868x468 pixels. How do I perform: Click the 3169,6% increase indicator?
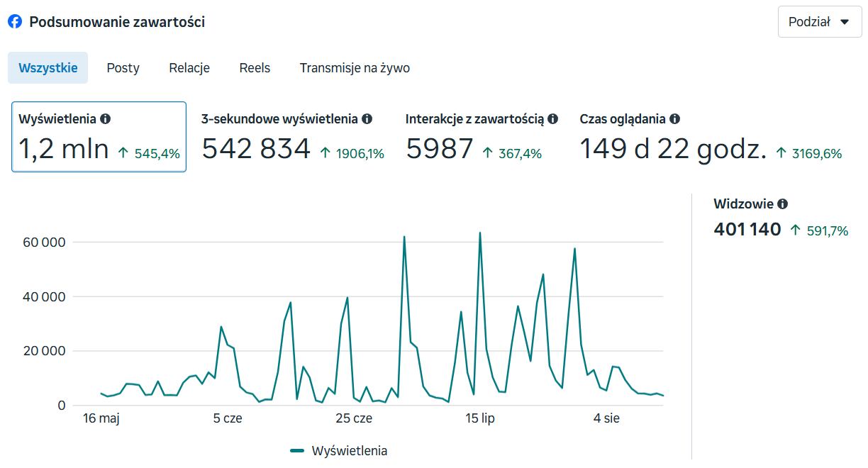(x=809, y=153)
